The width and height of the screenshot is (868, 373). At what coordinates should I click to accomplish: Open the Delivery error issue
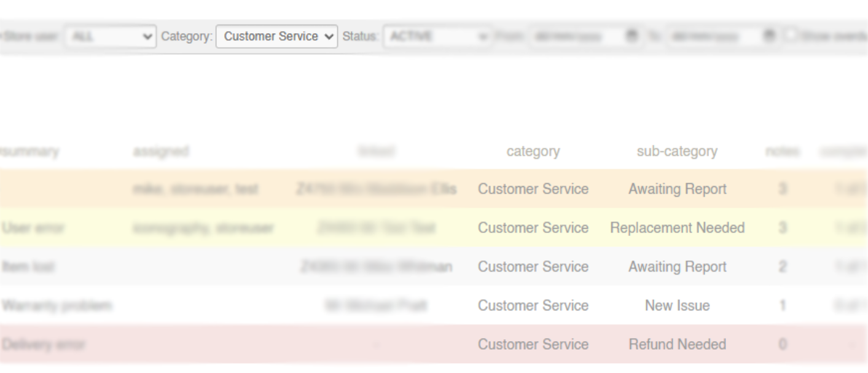[43, 344]
